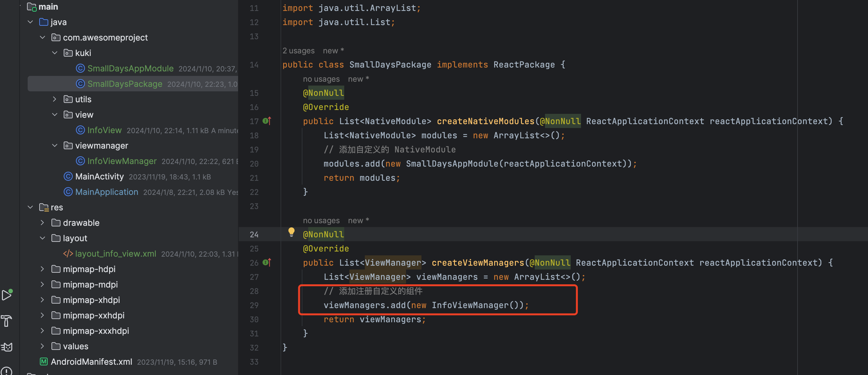The image size is (868, 375).
Task: Click createNativeModules method name
Action: pyautogui.click(x=485, y=121)
